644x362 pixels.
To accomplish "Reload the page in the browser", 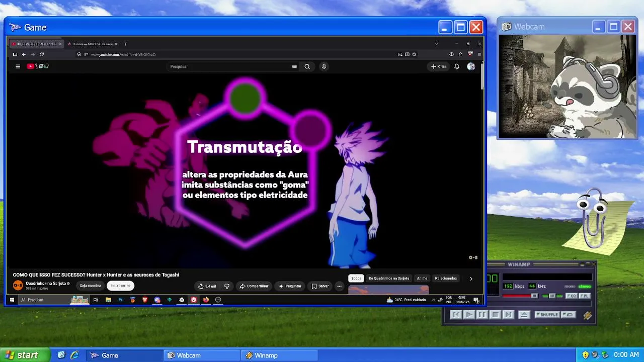I will (x=42, y=54).
